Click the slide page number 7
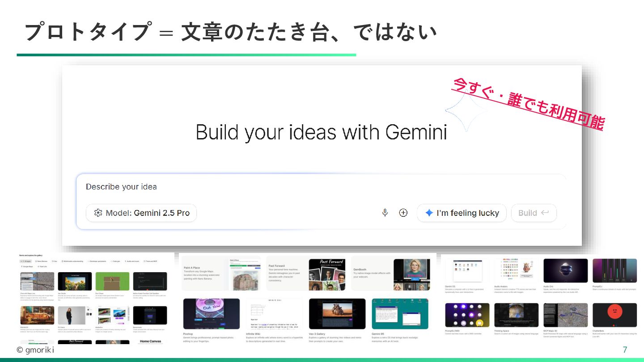This screenshot has width=644, height=362. coord(625,349)
